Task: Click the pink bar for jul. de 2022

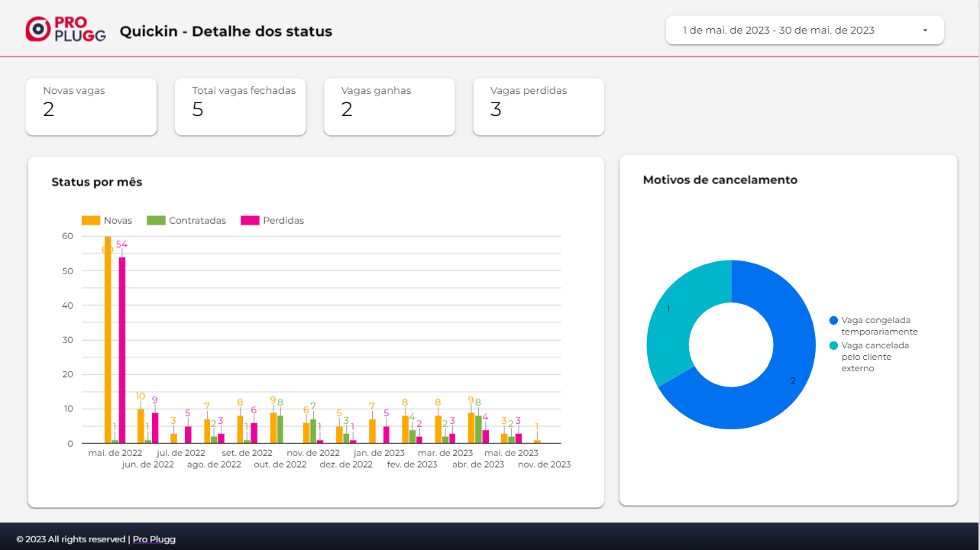Action: pyautogui.click(x=188, y=435)
